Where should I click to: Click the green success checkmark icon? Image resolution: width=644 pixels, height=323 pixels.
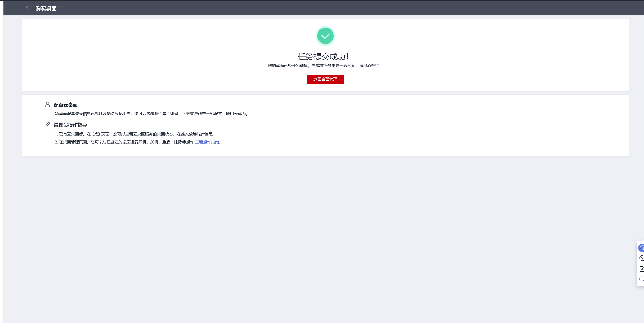click(x=325, y=36)
